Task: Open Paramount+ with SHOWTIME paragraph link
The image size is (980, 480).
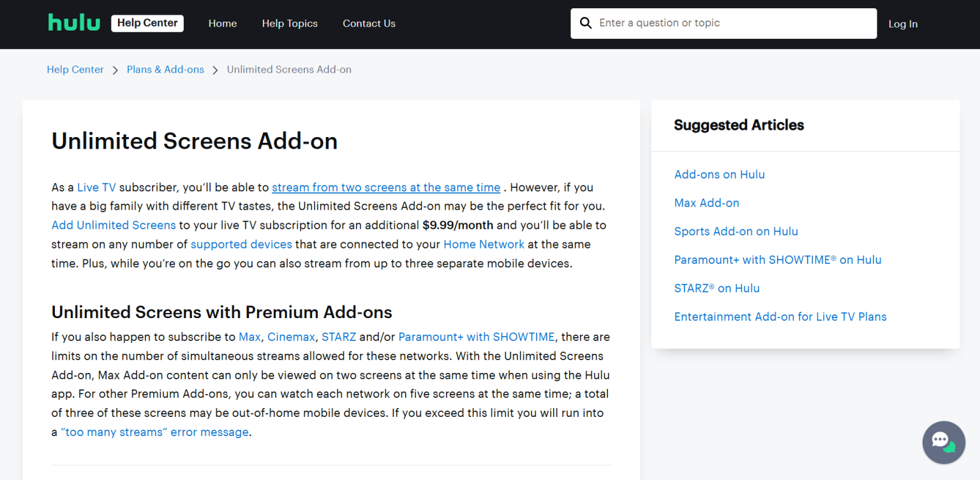Action: [x=477, y=337]
